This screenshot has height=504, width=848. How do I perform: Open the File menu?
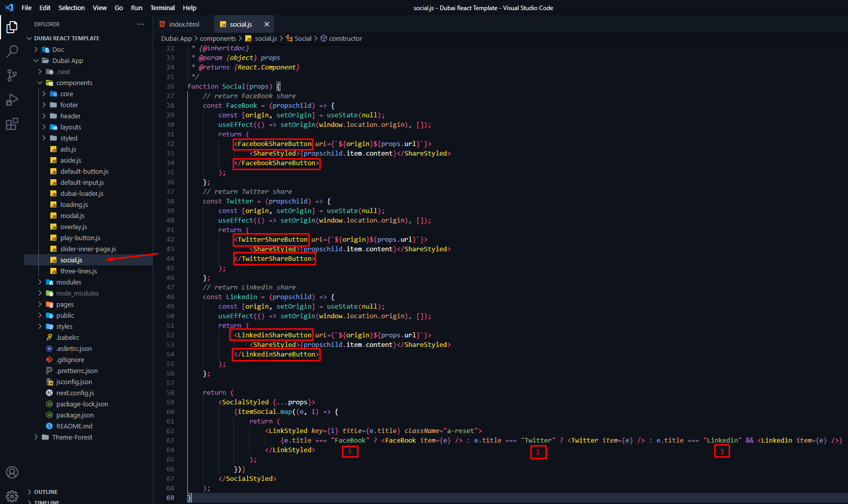tap(27, 8)
